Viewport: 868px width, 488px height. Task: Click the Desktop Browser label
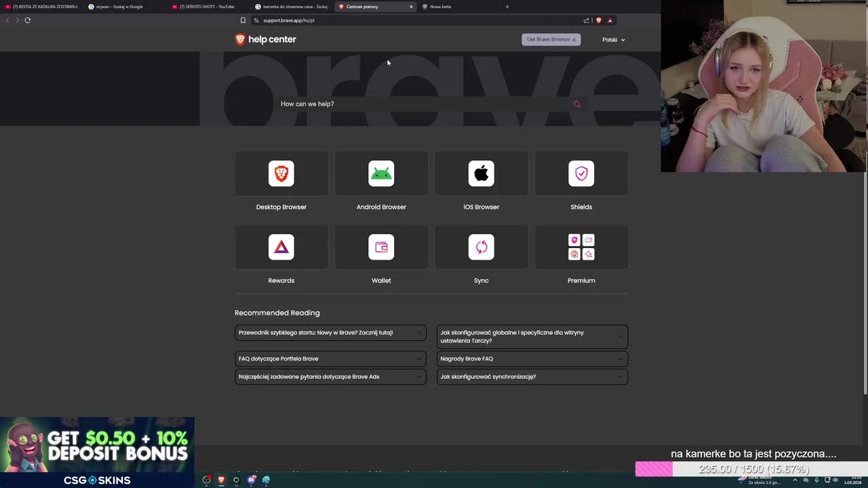tap(281, 207)
